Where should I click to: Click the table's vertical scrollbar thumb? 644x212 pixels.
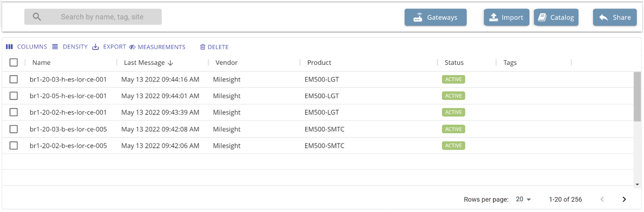[x=637, y=96]
